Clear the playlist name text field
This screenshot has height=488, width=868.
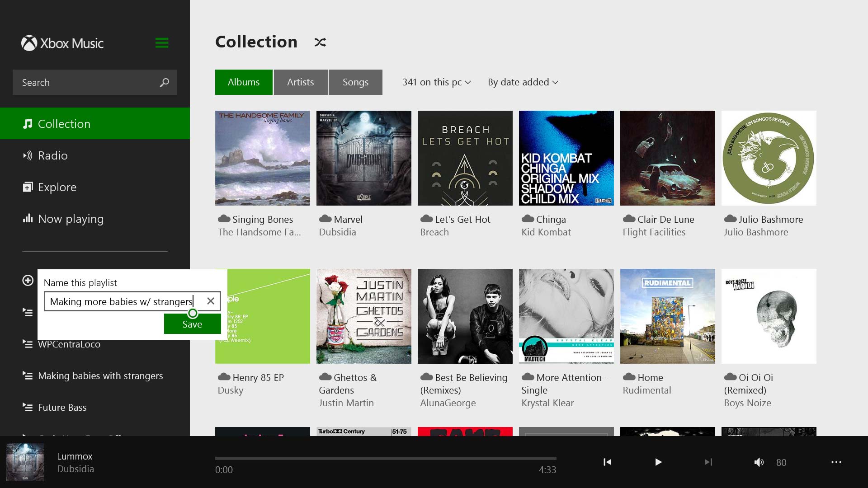[211, 301]
